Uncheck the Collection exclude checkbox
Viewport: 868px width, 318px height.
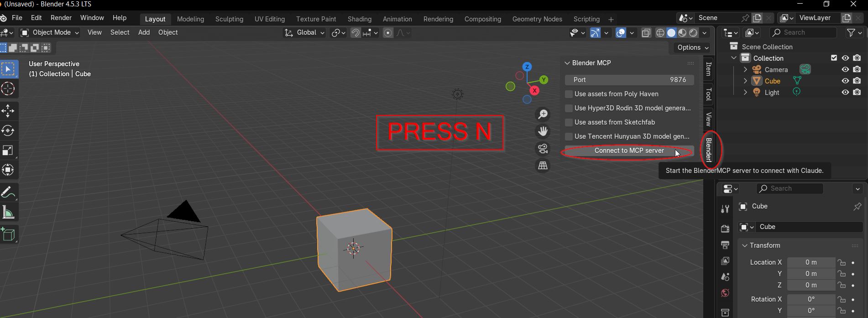pyautogui.click(x=834, y=58)
